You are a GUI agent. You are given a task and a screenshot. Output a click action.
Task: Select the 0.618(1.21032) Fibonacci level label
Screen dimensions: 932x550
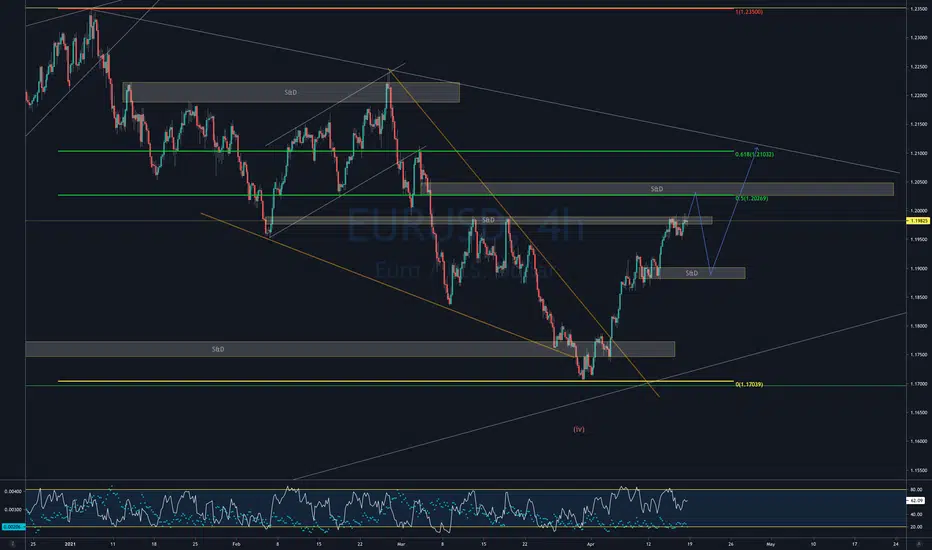pos(754,155)
